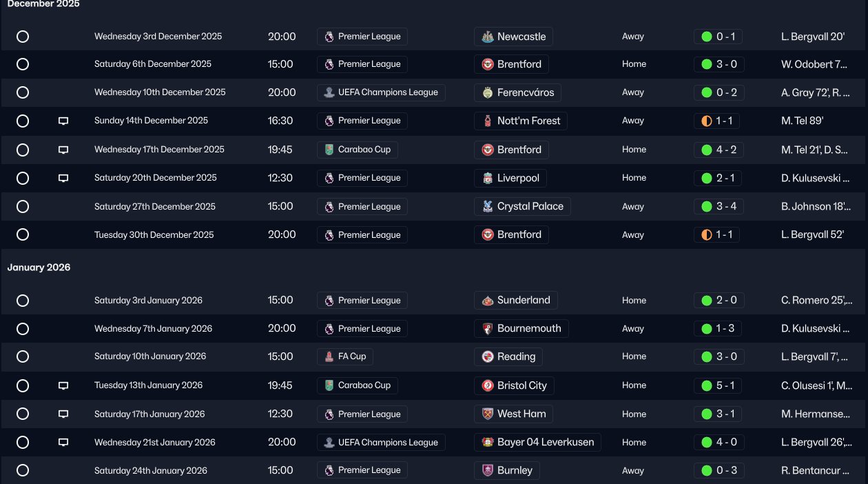Screen dimensions: 868x484
Task: Click TV icon on the Liverpool fixture row
Action: [63, 178]
